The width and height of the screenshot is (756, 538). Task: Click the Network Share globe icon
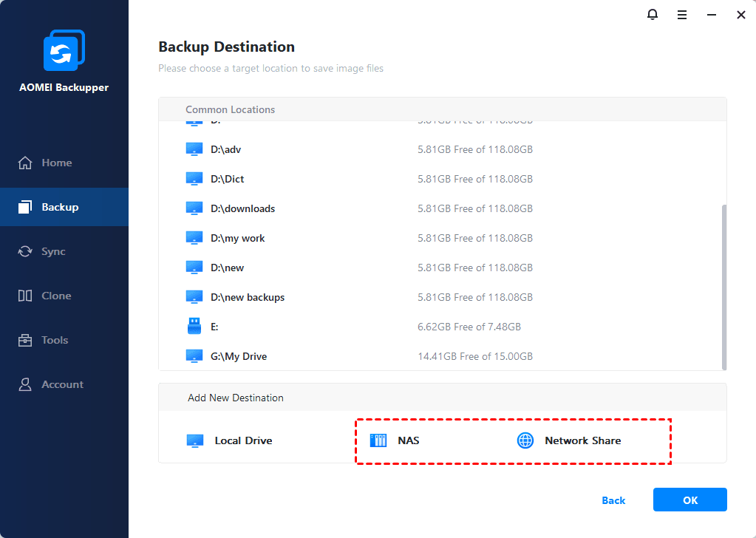525,441
